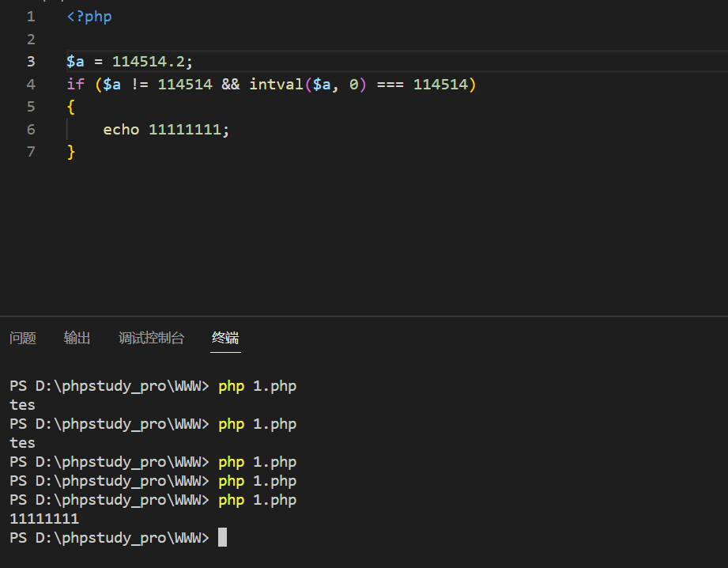The height and width of the screenshot is (568, 728).
Task: Click the first tes output in terminal
Action: click(x=22, y=405)
